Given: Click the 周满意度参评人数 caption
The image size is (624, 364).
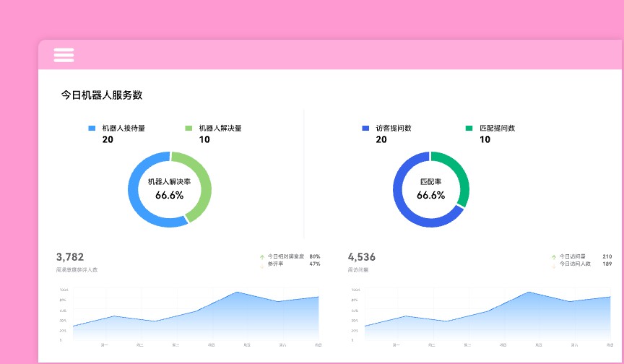Looking at the screenshot, I should click(x=77, y=269).
